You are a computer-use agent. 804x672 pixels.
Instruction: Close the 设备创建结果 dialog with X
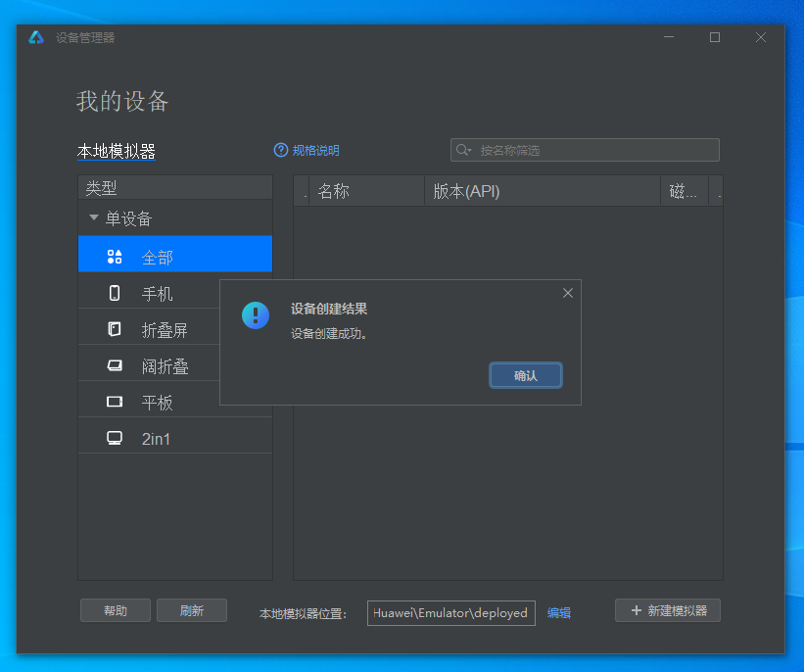pos(567,293)
